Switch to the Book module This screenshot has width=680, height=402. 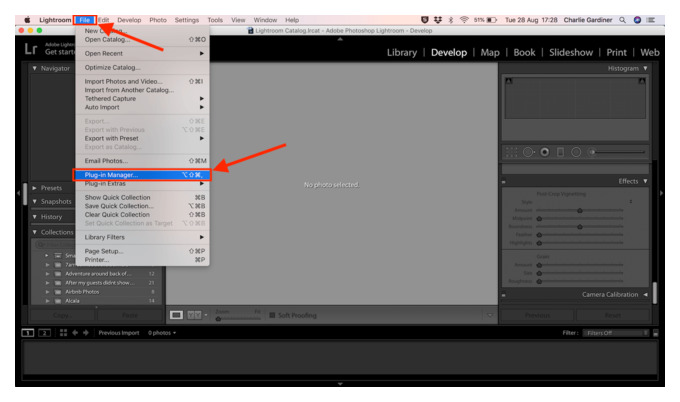point(524,52)
